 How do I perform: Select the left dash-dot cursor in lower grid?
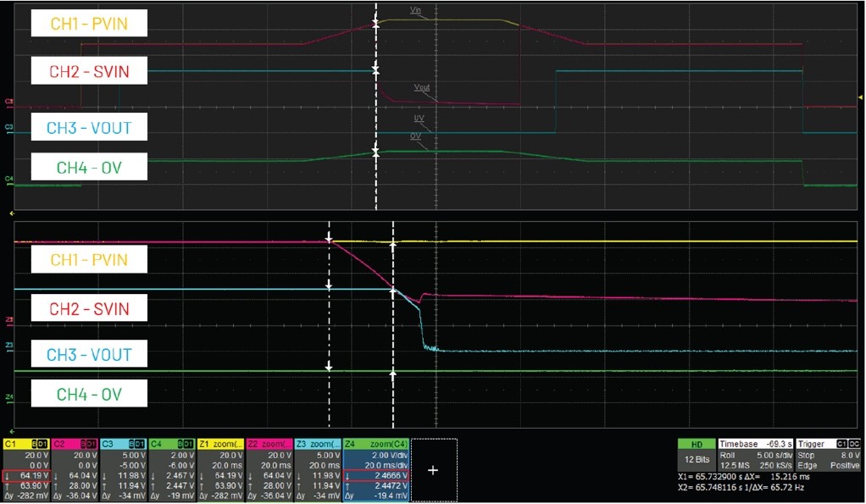(330, 322)
